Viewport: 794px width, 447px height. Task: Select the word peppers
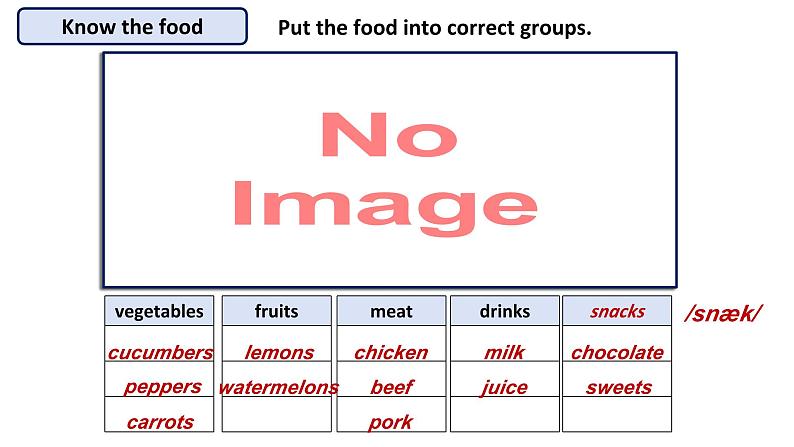coord(163,387)
